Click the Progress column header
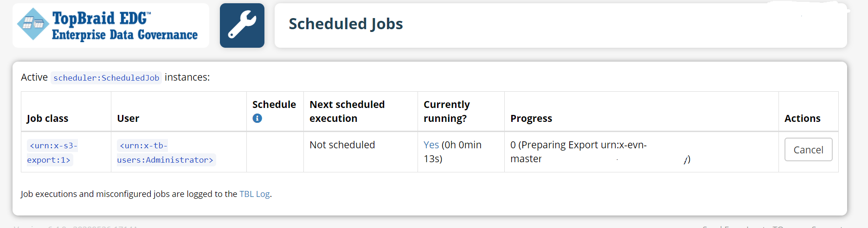The height and width of the screenshot is (228, 868). [531, 119]
